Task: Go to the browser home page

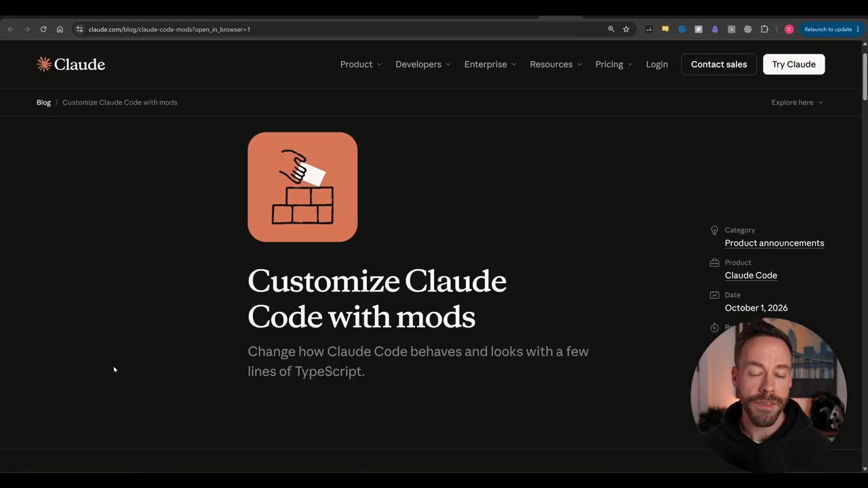Action: (x=60, y=29)
